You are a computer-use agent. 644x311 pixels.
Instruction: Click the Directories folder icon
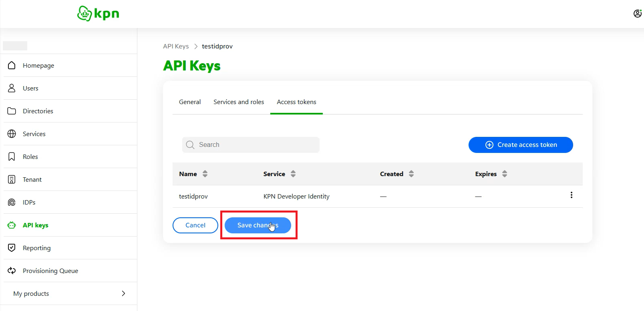point(12,111)
